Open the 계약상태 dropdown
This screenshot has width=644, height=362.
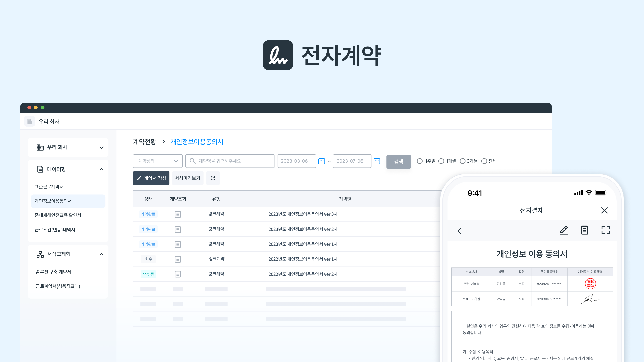(x=157, y=161)
